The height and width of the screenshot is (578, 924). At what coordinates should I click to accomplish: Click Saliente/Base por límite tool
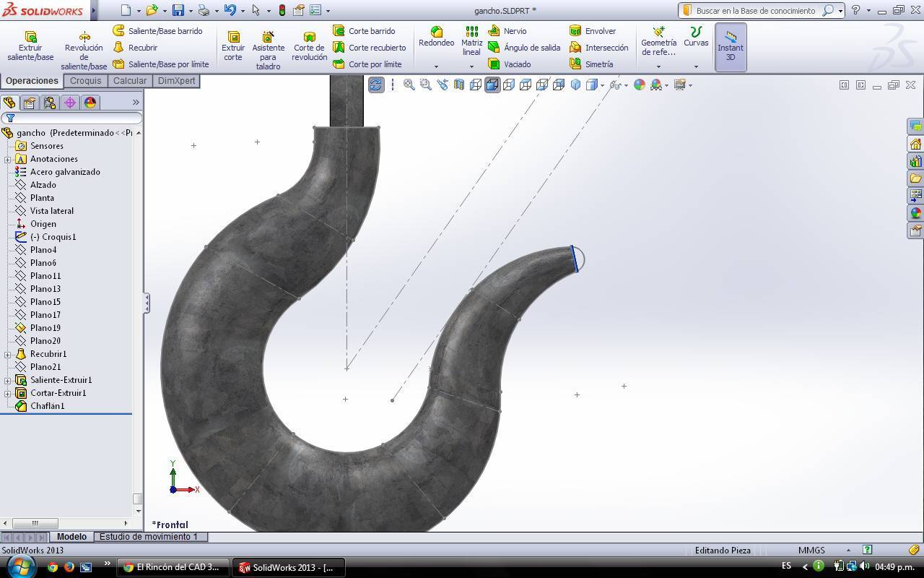pos(160,64)
